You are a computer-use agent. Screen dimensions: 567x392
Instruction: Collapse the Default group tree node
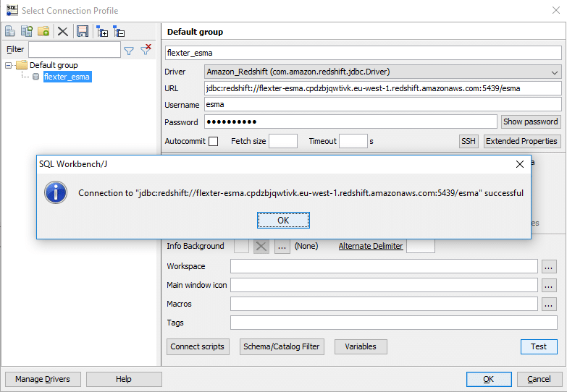8,65
